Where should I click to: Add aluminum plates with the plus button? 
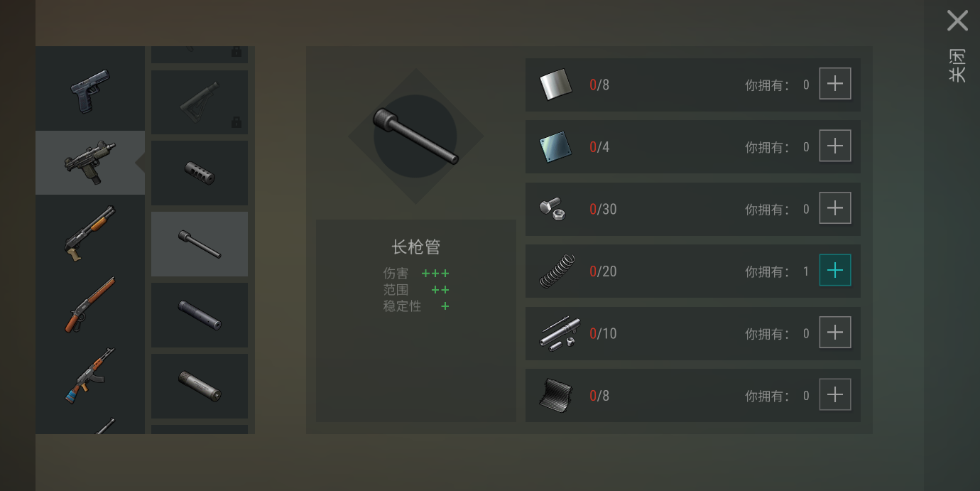(x=835, y=84)
